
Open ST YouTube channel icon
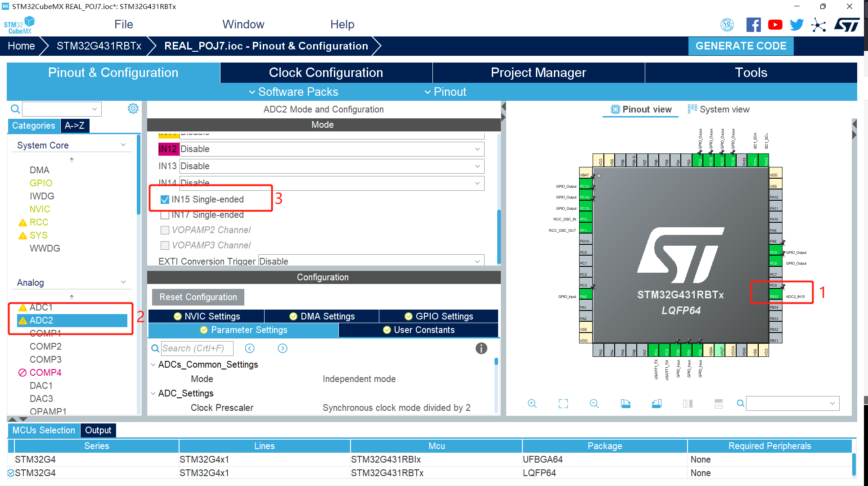click(x=775, y=25)
